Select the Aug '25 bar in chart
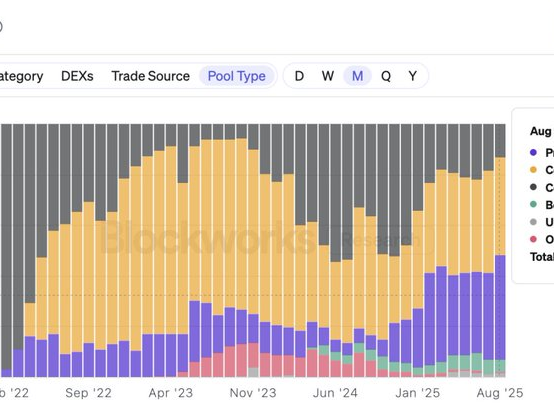Image resolution: width=554 pixels, height=416 pixels. pos(500,250)
